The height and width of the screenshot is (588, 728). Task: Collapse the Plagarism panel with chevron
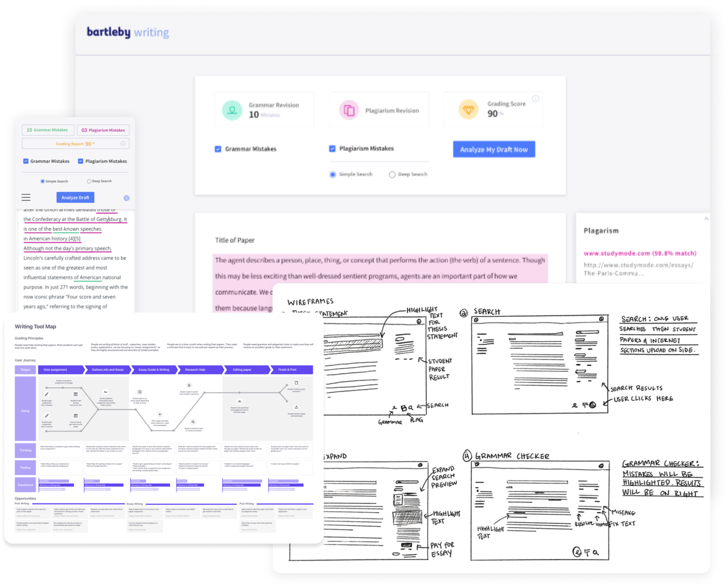point(706,219)
